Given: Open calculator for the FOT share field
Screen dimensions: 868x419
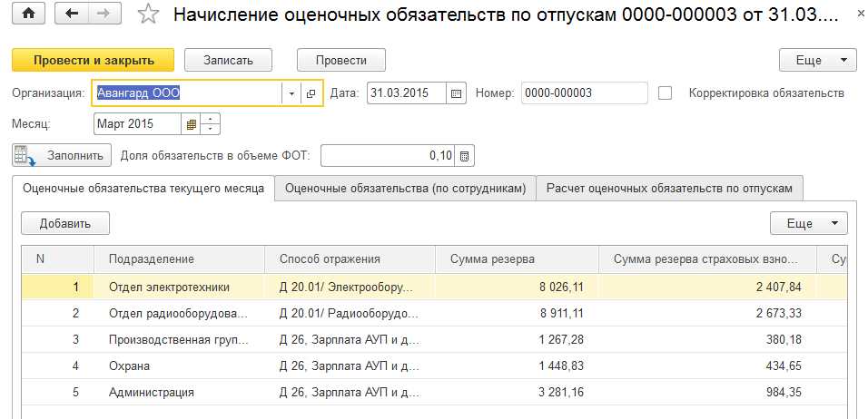Looking at the screenshot, I should (x=465, y=156).
